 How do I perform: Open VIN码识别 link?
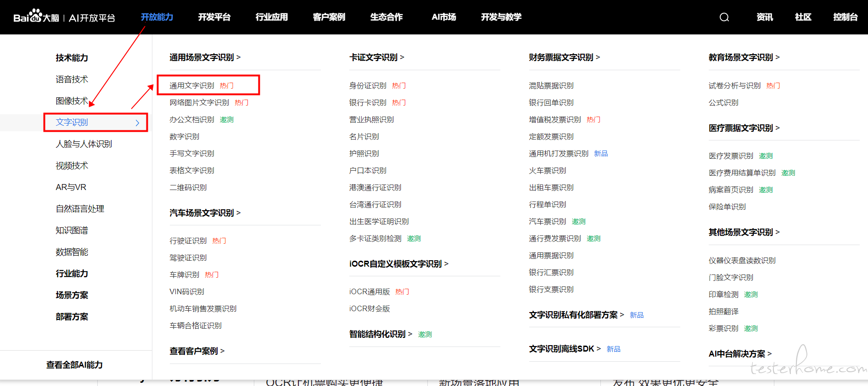[187, 292]
